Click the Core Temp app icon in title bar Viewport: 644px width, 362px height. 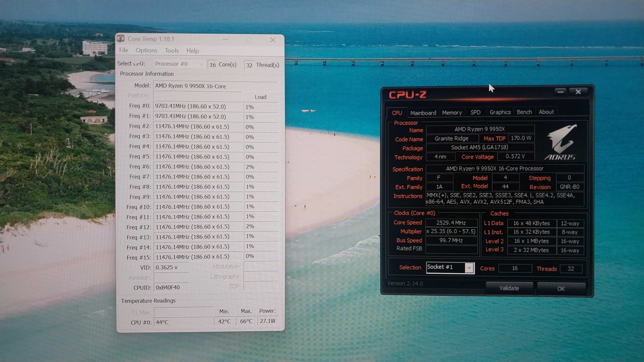click(121, 39)
